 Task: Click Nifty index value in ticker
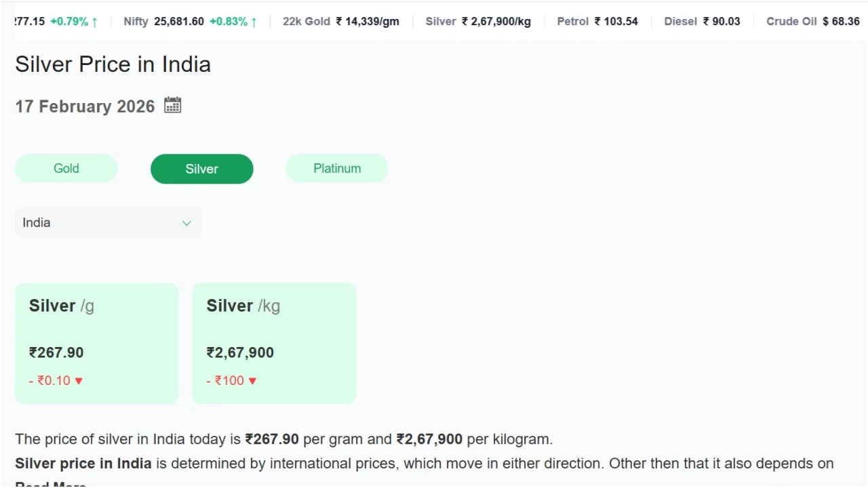tap(178, 22)
